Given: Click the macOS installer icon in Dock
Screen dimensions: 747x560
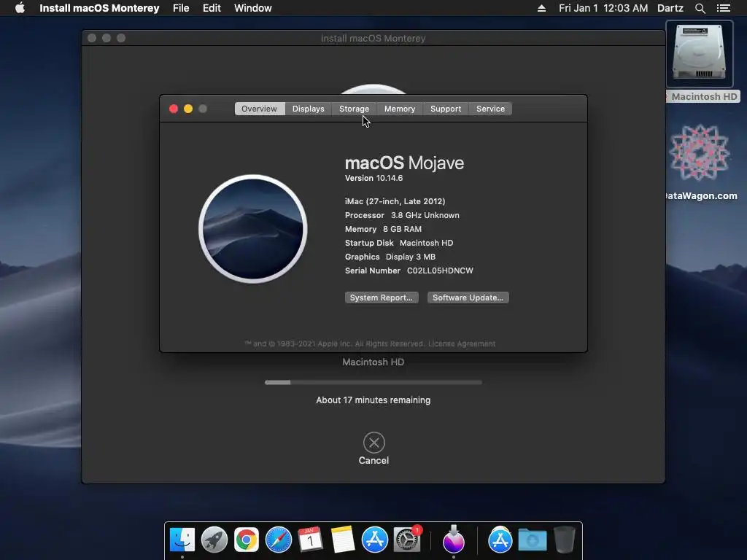Looking at the screenshot, I should pyautogui.click(x=454, y=540).
